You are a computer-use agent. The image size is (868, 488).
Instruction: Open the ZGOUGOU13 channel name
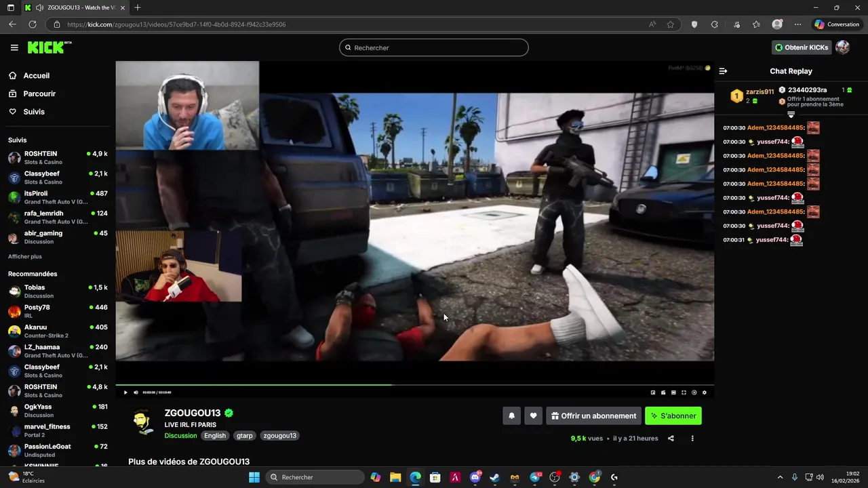pyautogui.click(x=193, y=413)
